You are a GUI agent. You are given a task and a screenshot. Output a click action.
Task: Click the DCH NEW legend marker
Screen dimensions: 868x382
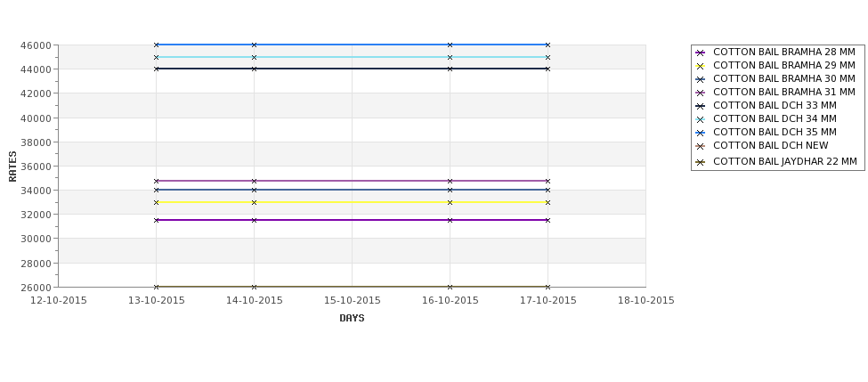[x=700, y=146]
